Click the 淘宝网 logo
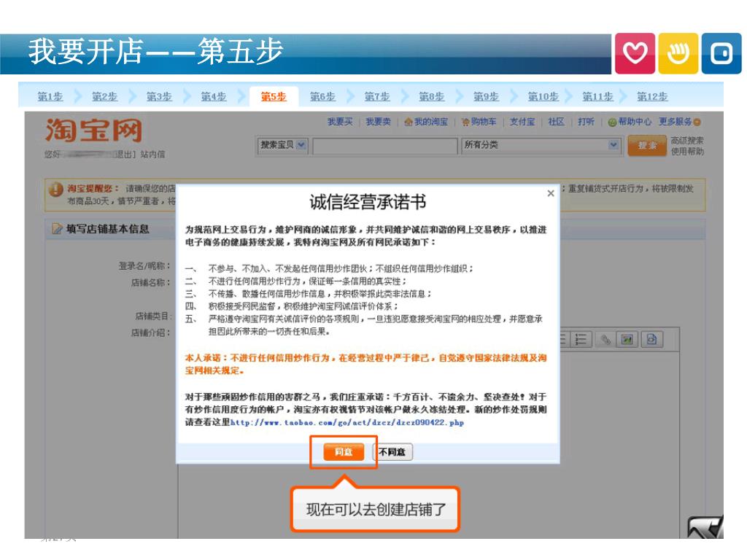The image size is (747, 560). (93, 130)
